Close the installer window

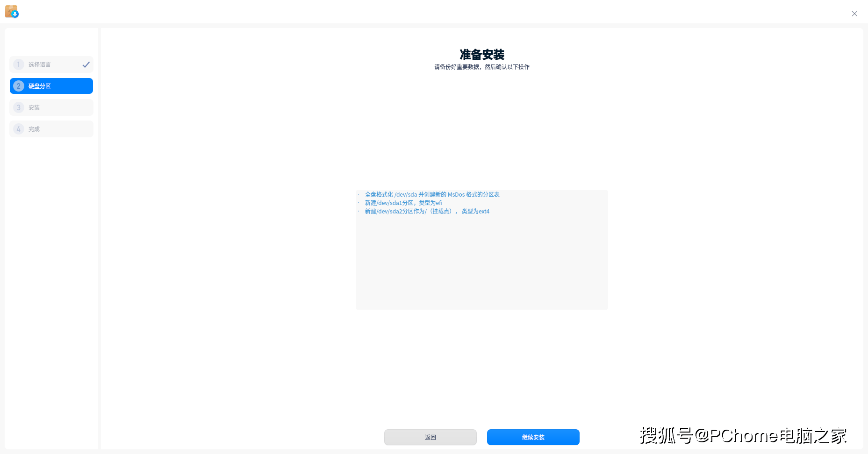point(854,14)
